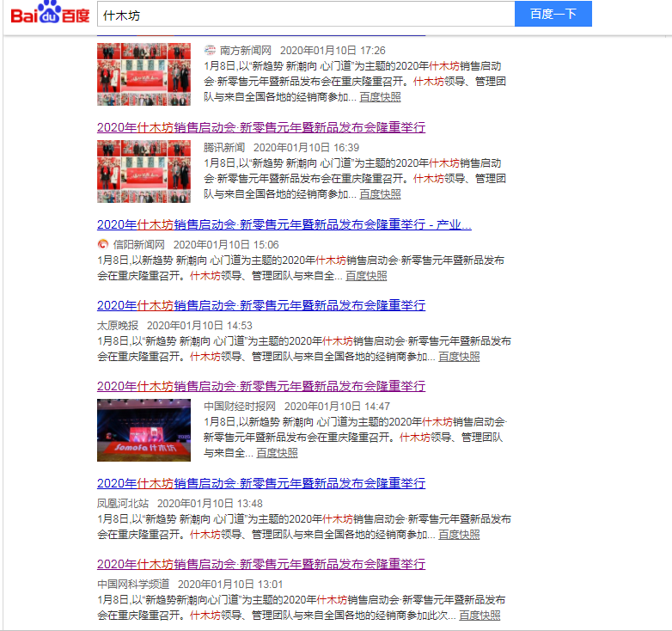Click the 信阳新闻网 source favicon
The image size is (672, 631).
[x=103, y=244]
